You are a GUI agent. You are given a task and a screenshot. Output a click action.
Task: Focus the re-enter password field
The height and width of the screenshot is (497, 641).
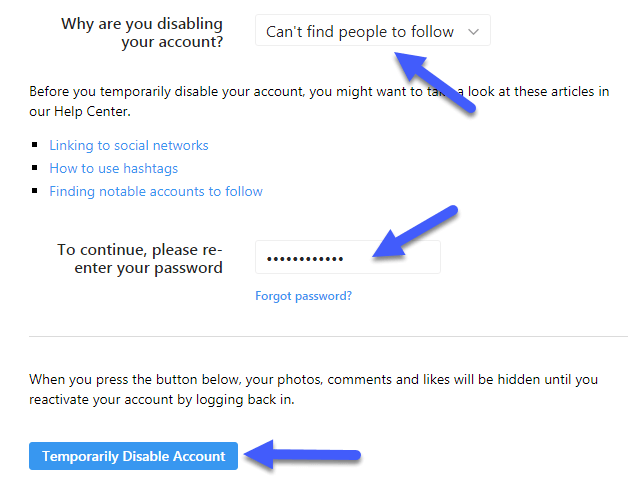[347, 257]
